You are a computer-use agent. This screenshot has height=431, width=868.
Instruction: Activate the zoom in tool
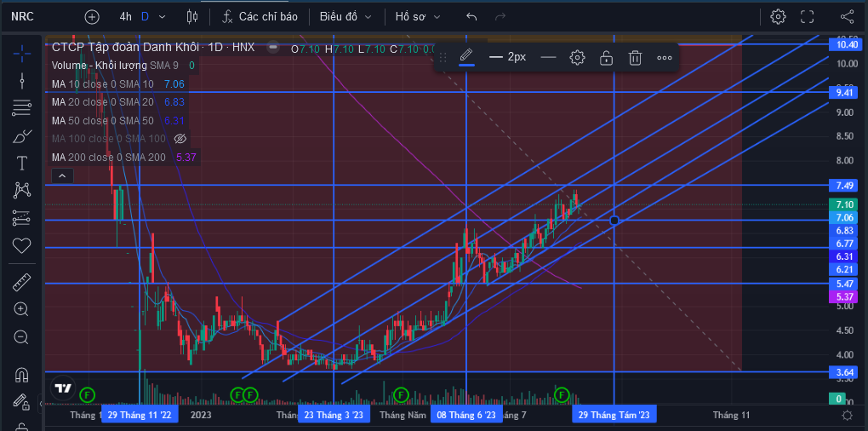tap(21, 309)
